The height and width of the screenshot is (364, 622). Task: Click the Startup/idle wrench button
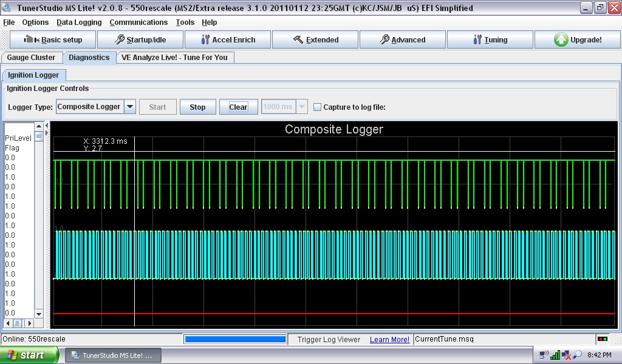[x=140, y=40]
